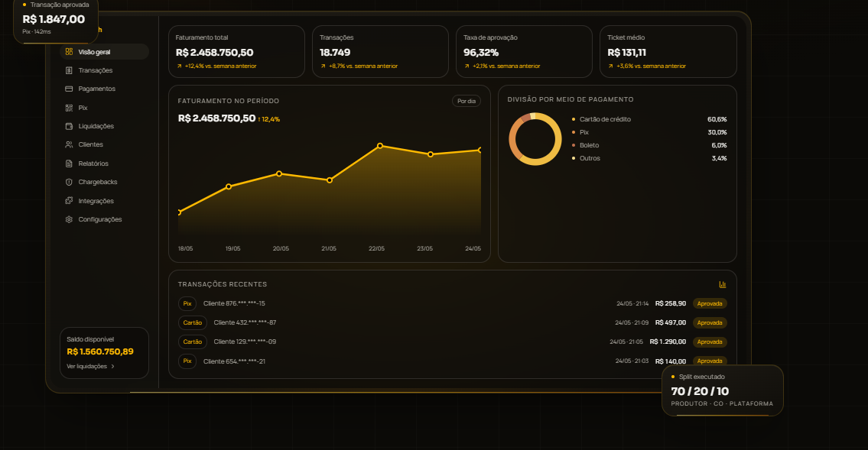Click the Transação aprovada R$ 1.847,00 notification
The width and height of the screenshot is (868, 450).
coord(55,20)
